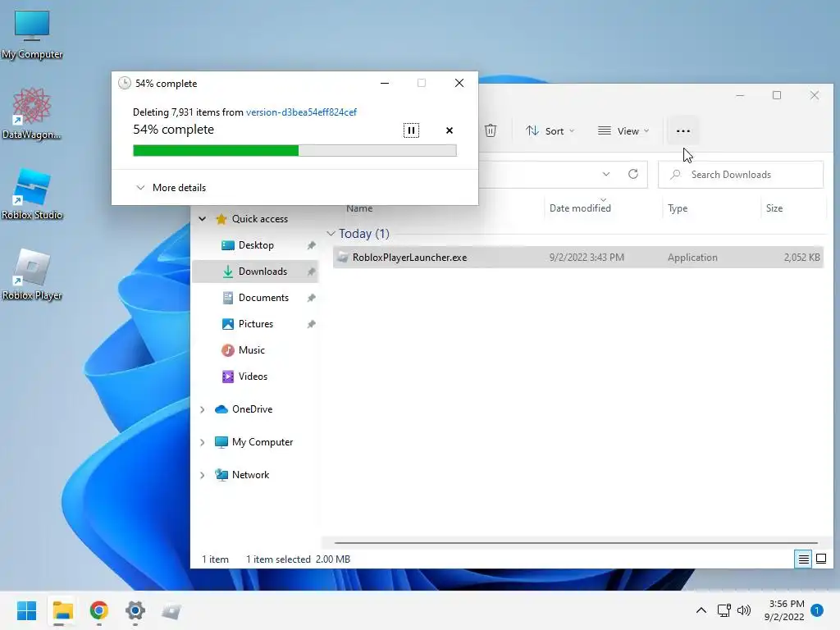Expand My Computer in navigation pane

(x=203, y=442)
